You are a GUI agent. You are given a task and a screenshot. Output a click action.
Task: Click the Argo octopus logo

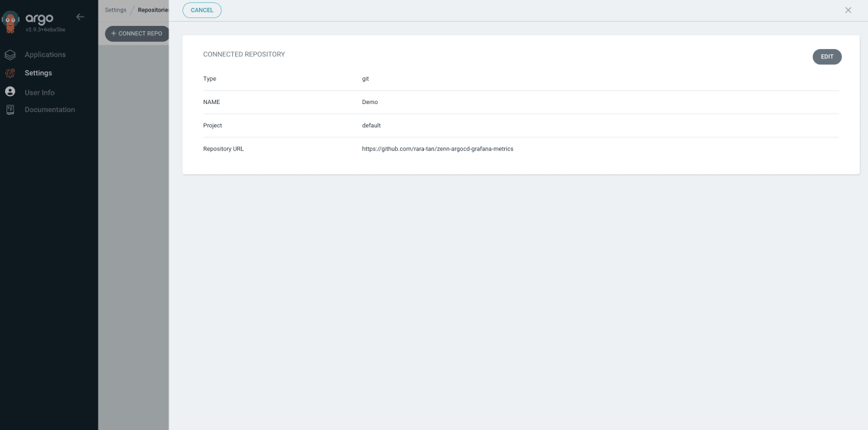tap(10, 22)
